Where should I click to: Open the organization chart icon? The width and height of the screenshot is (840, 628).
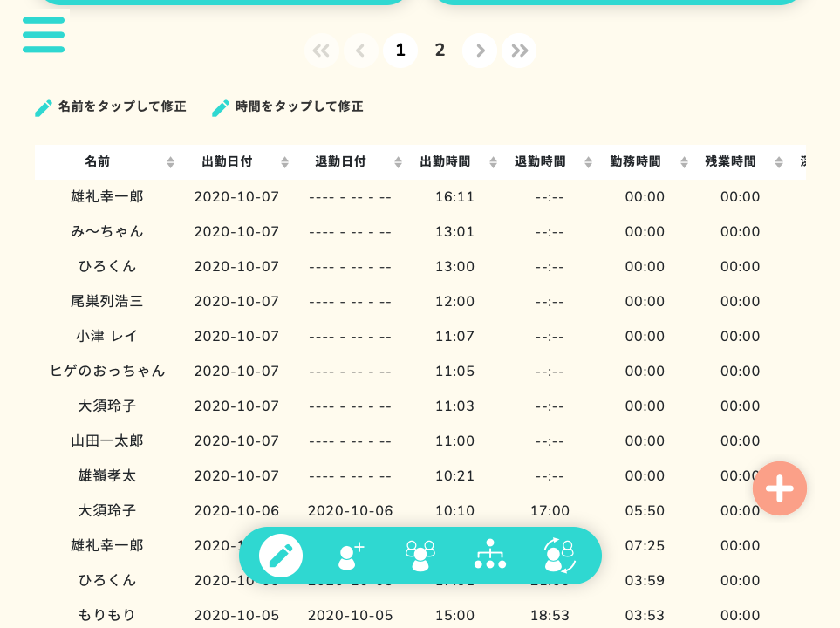click(x=490, y=556)
